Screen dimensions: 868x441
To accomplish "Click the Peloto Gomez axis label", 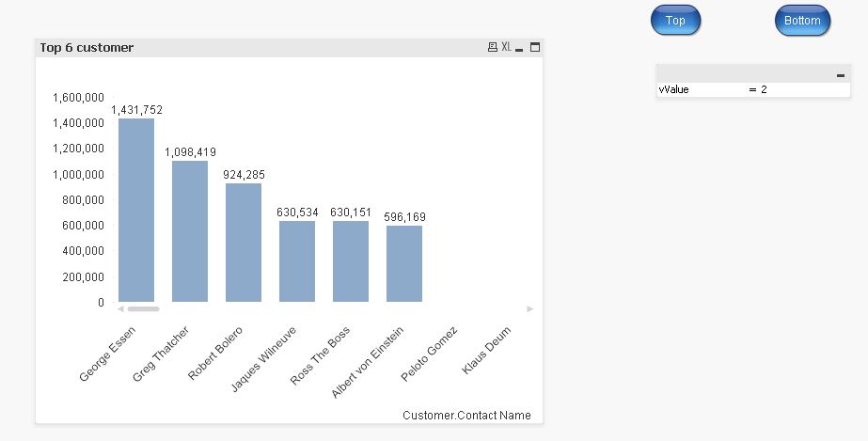I will coord(430,353).
